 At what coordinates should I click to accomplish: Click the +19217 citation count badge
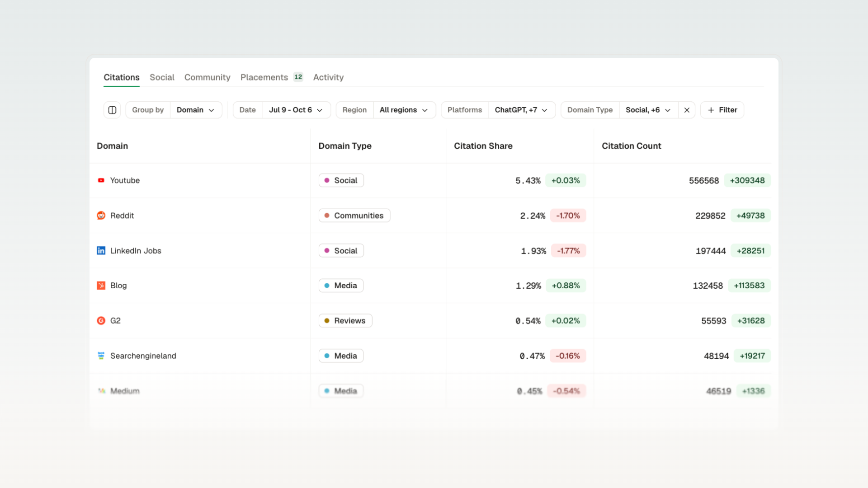pos(752,356)
